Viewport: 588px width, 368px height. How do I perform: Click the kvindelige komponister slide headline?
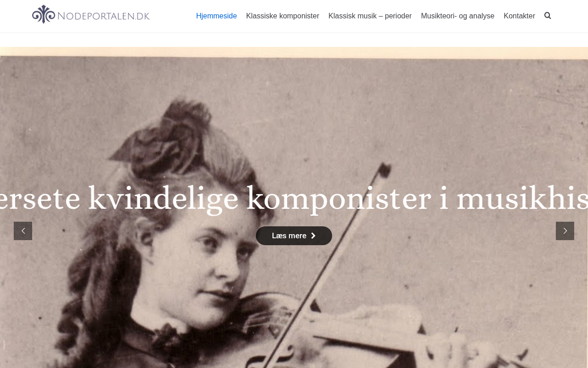pos(294,199)
